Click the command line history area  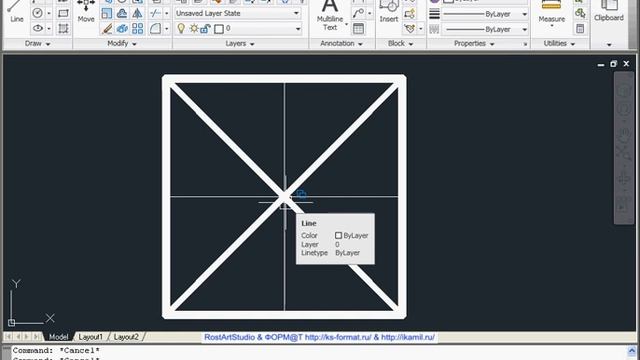tap(318, 353)
